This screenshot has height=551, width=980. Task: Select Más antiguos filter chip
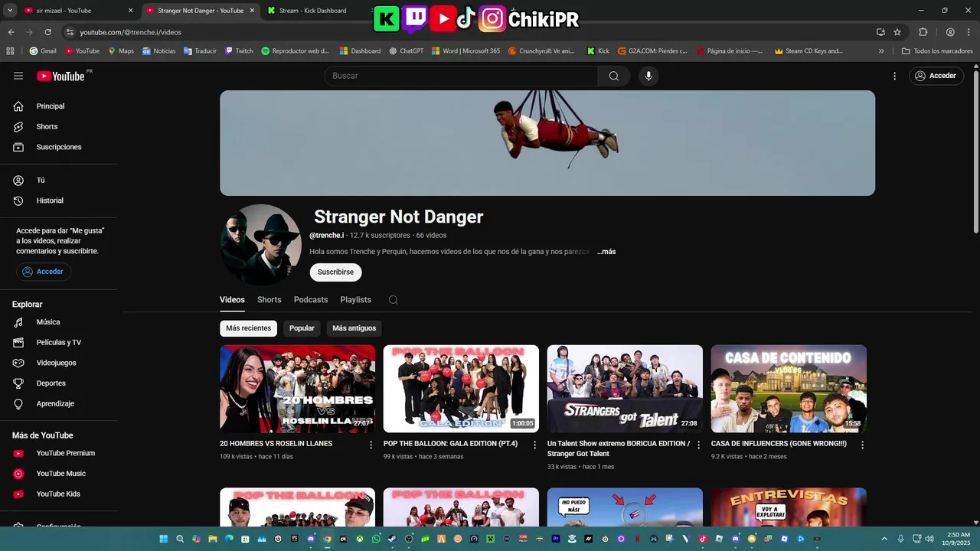point(354,328)
